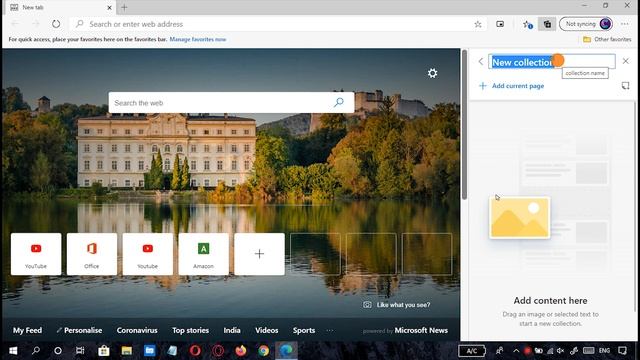
Task: Add this page to favorites star
Action: point(478,24)
